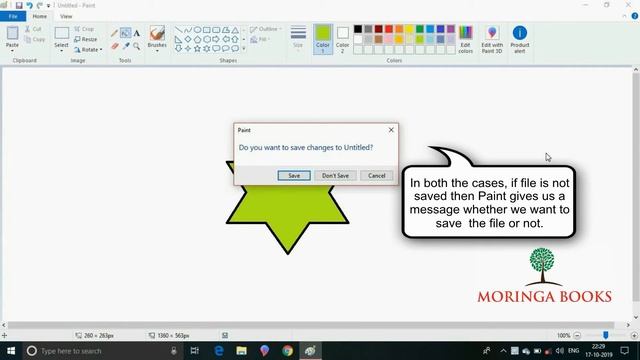The width and height of the screenshot is (640, 360).
Task: Click Undo arrow in quick access toolbar
Action: click(29, 5)
